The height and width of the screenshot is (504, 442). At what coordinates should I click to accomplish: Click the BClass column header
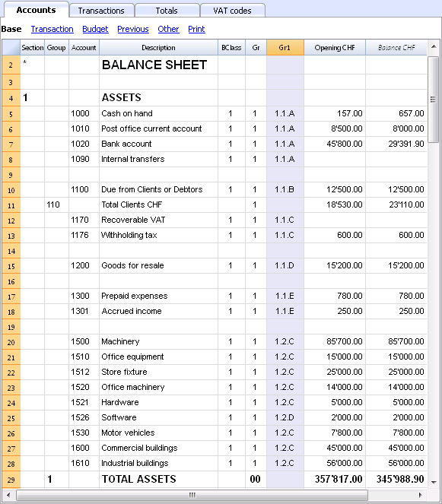[231, 48]
